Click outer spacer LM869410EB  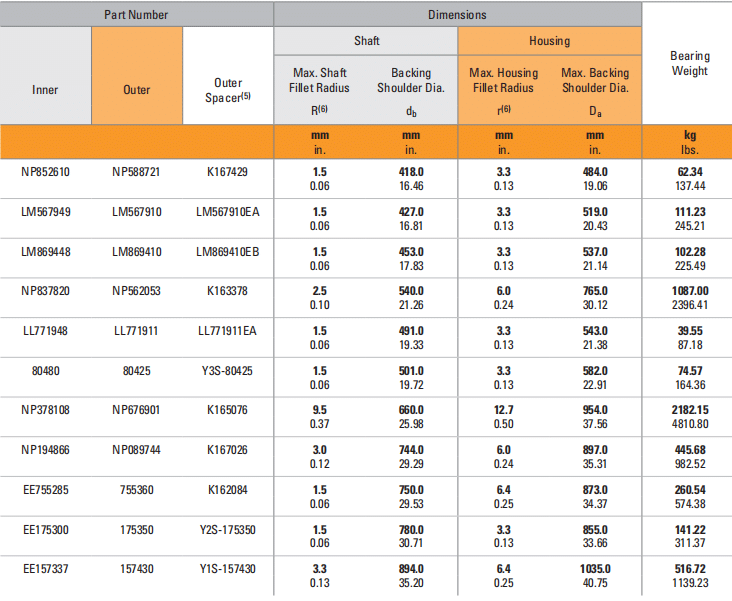pos(228,251)
